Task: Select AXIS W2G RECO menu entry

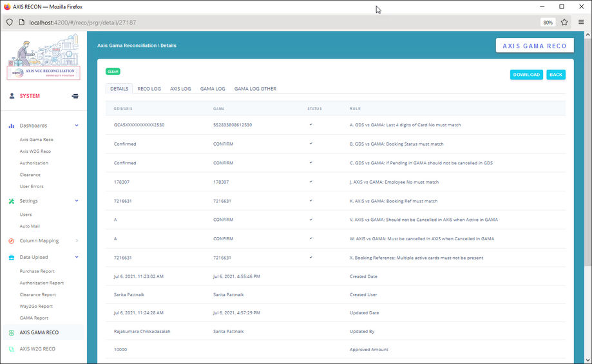Action: point(37,349)
